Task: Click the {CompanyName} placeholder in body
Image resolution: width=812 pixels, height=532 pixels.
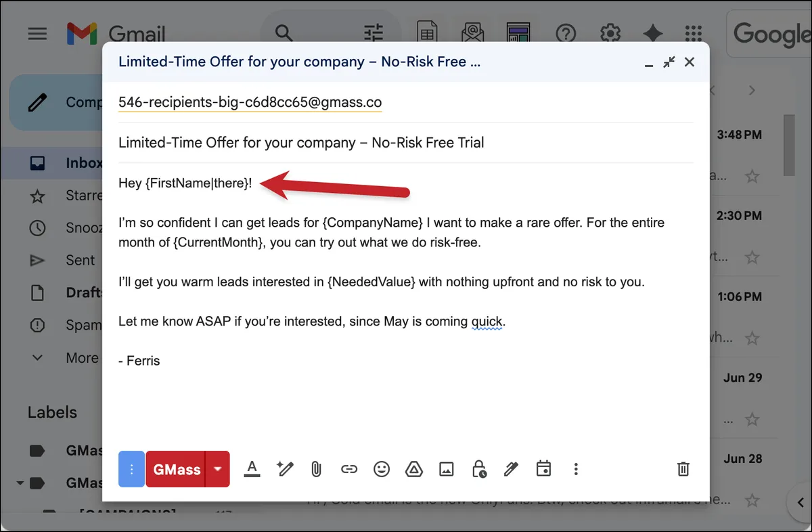Action: click(374, 222)
